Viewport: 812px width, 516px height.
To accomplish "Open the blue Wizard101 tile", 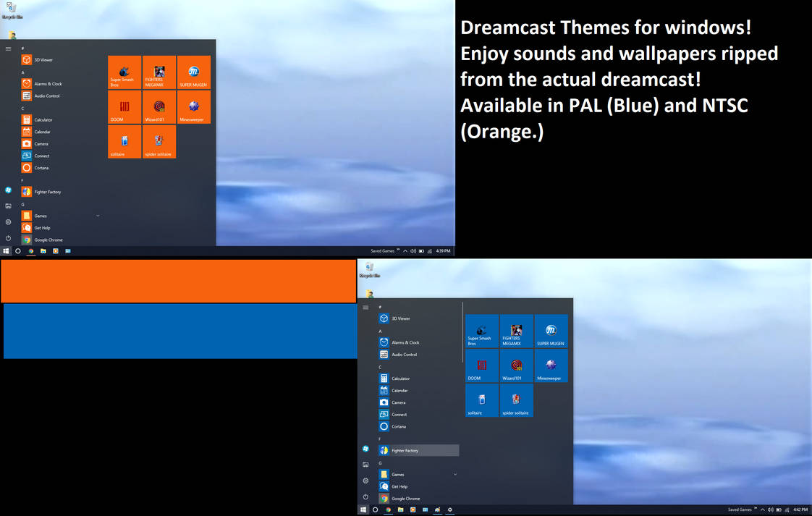I will point(516,365).
